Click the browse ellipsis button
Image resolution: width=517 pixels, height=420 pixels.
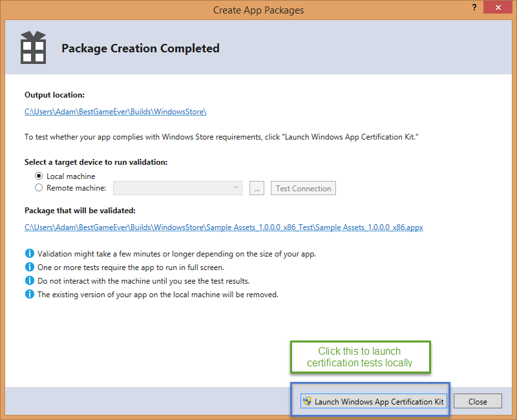257,188
